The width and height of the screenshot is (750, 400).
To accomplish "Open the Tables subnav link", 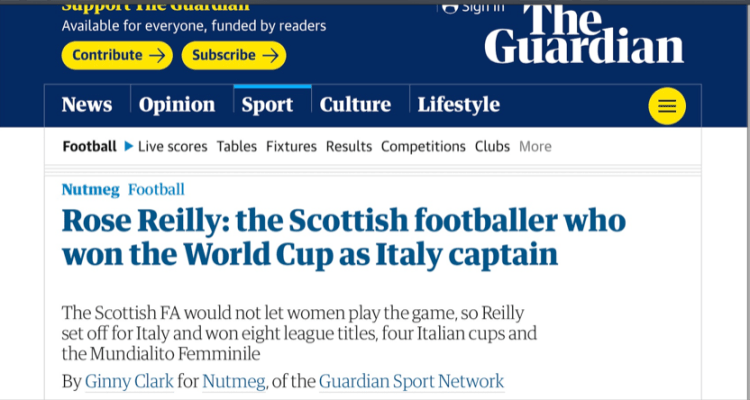I will point(237,146).
